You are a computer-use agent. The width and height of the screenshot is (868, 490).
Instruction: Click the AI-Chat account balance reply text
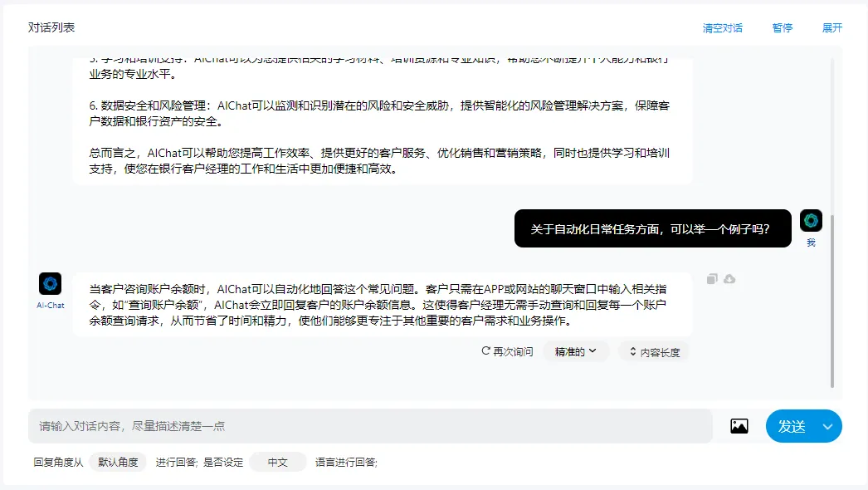click(x=382, y=304)
